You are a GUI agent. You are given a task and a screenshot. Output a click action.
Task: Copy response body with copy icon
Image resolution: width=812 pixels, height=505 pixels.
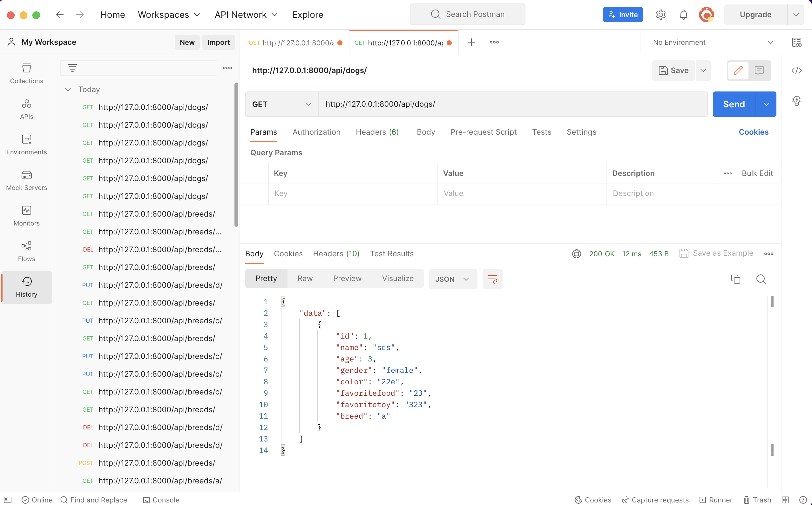[735, 279]
